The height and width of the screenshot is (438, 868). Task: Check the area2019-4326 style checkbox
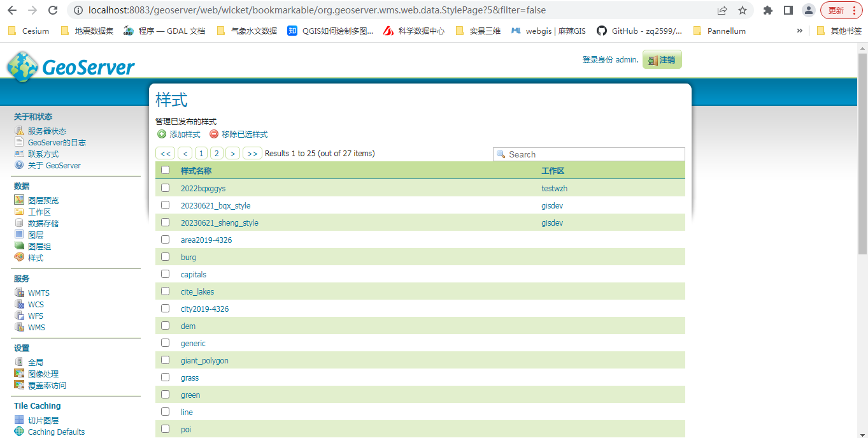166,240
